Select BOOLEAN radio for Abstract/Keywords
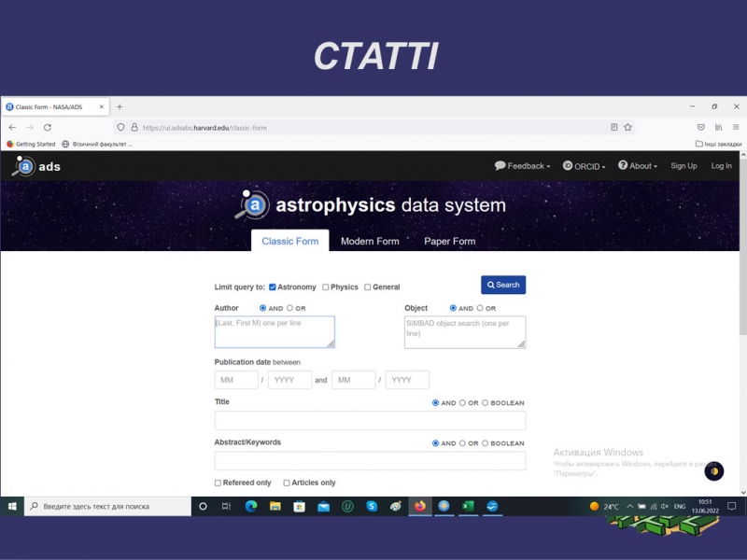The image size is (747, 560). click(x=485, y=443)
